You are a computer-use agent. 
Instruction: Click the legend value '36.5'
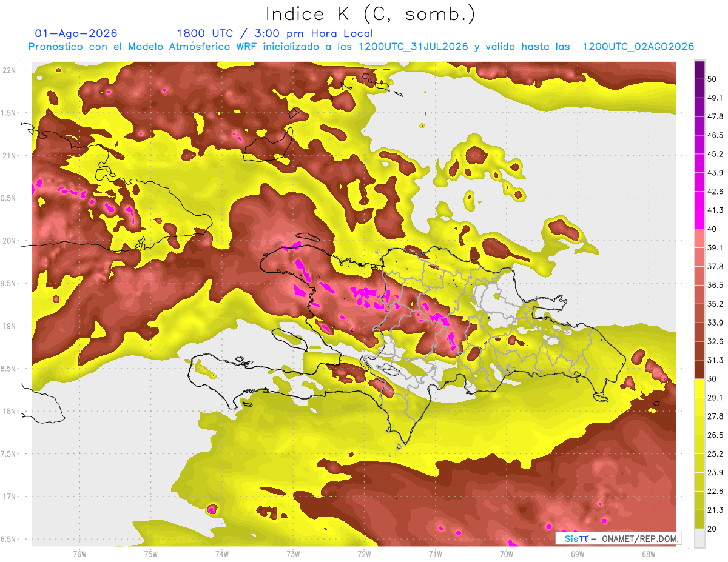(715, 285)
